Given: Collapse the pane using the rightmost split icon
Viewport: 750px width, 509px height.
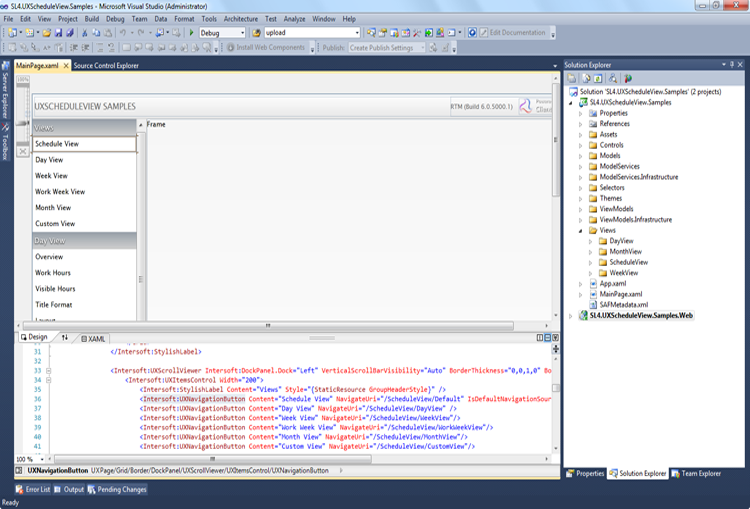Looking at the screenshot, I should tap(555, 338).
